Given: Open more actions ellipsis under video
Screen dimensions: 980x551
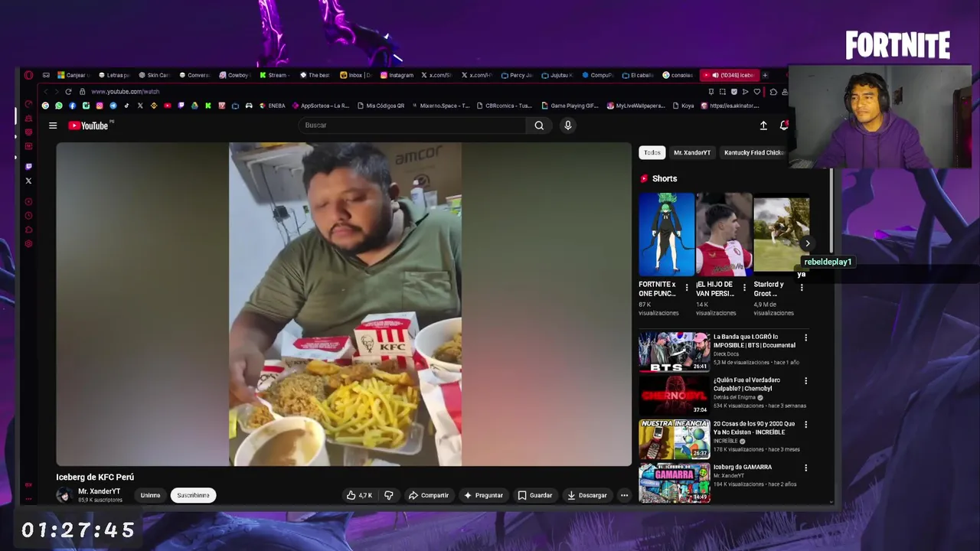Looking at the screenshot, I should pos(624,495).
